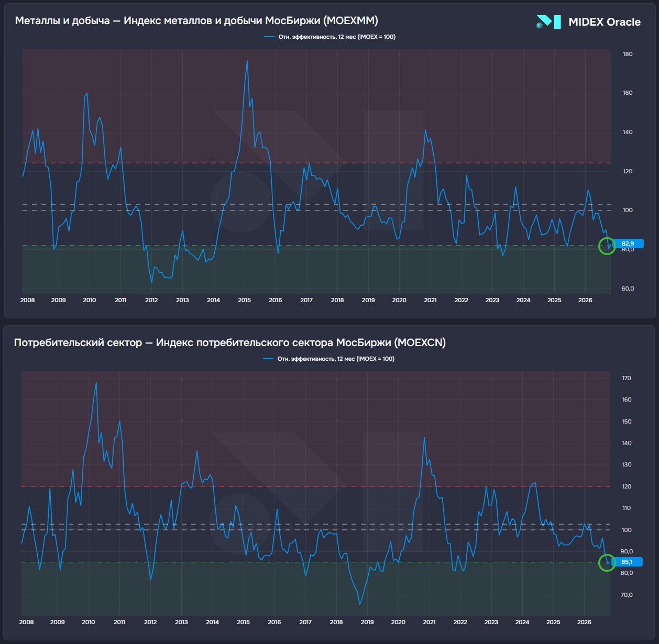Click the 170 y-axis label
Image resolution: width=659 pixels, height=644 pixels.
[x=627, y=378]
